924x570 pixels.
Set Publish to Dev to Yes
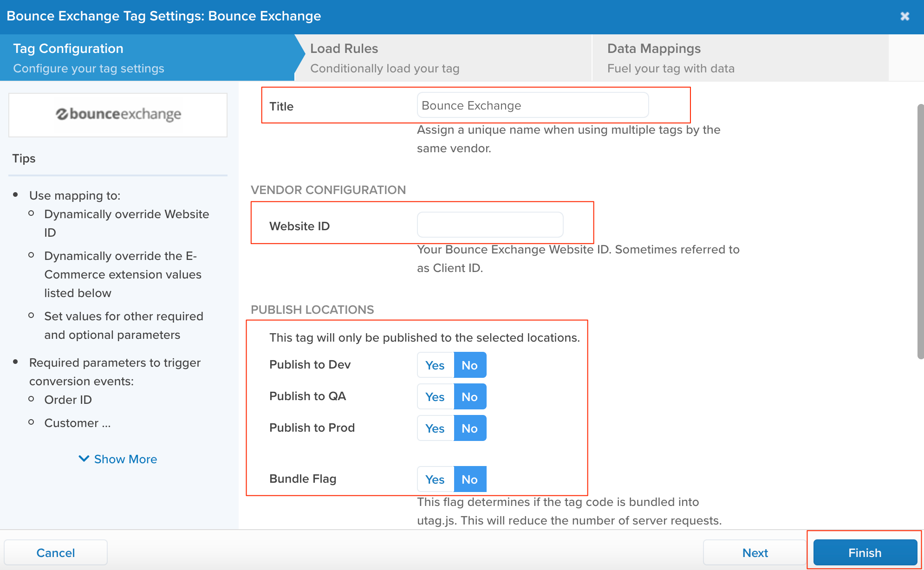coord(435,365)
